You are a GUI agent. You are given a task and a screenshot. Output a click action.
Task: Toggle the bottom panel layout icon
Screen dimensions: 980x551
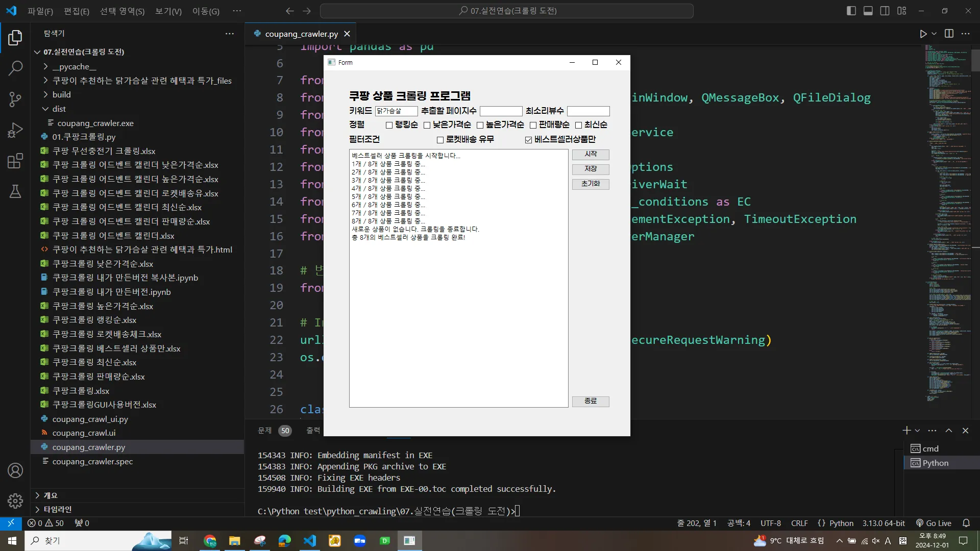[x=868, y=11]
